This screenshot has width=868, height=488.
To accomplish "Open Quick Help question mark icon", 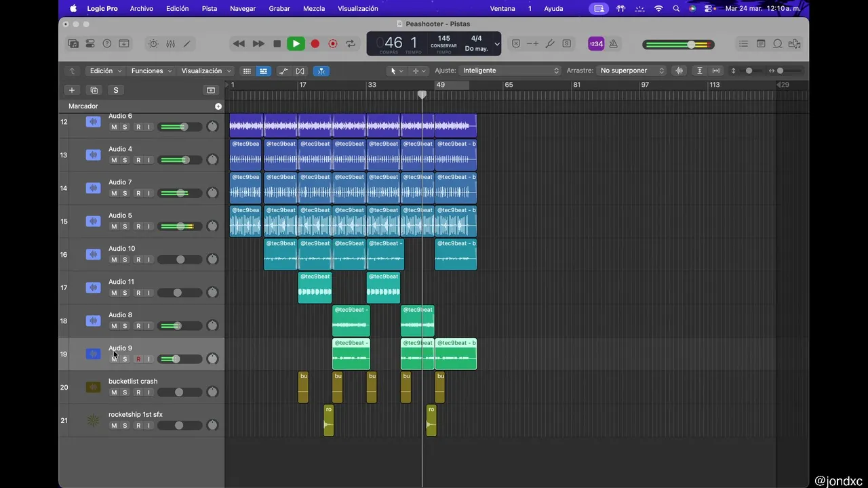I will pyautogui.click(x=106, y=43).
